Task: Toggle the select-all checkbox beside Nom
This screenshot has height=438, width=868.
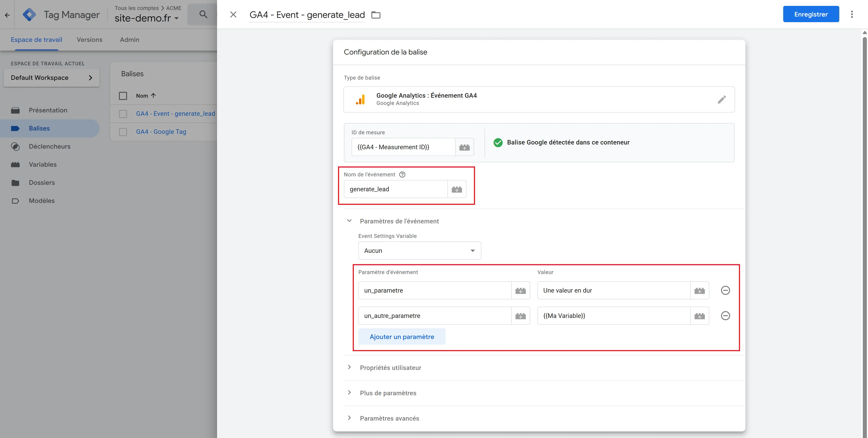Action: [x=123, y=96]
